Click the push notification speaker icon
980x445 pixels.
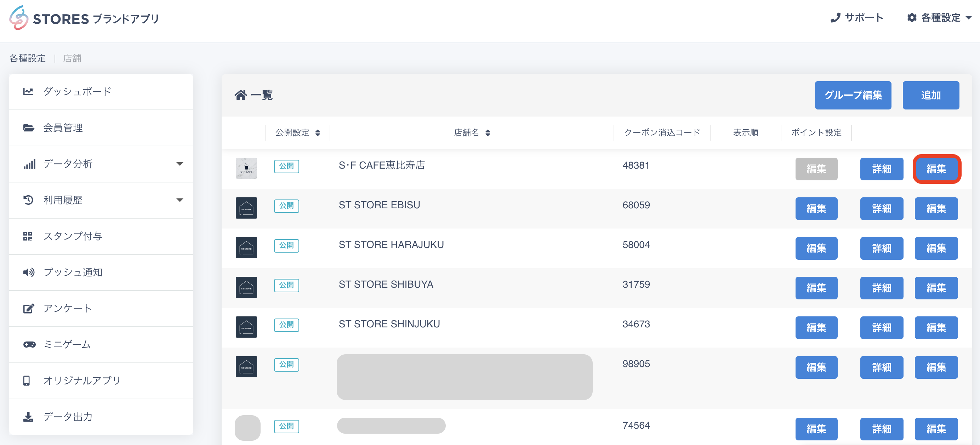(29, 272)
